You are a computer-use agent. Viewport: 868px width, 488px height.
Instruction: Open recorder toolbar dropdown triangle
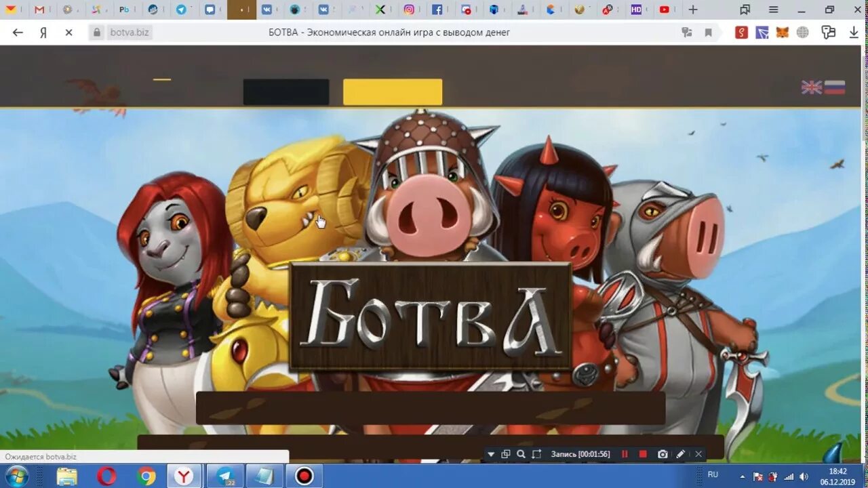point(491,454)
